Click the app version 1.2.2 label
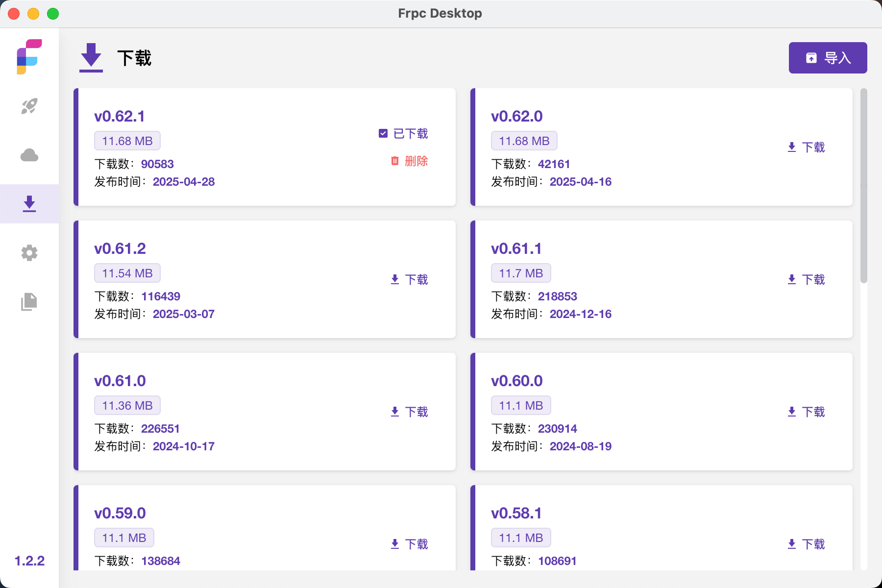Image resolution: width=882 pixels, height=588 pixels. [29, 561]
